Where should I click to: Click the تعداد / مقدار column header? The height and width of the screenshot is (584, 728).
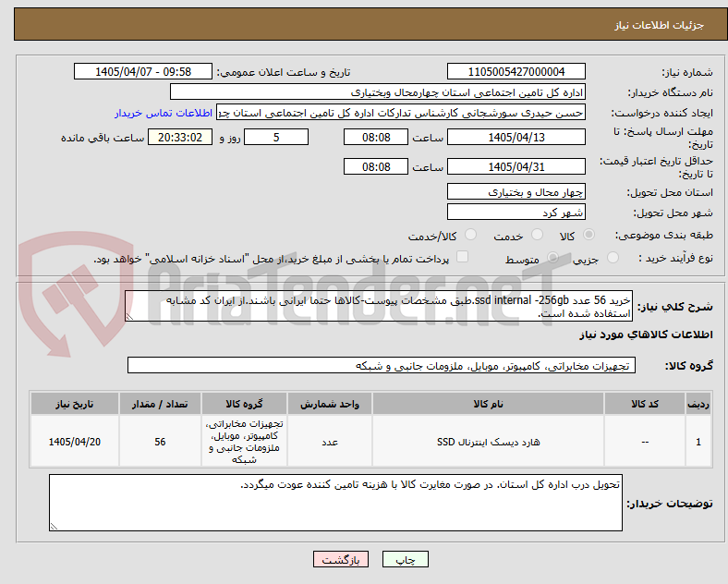point(160,404)
